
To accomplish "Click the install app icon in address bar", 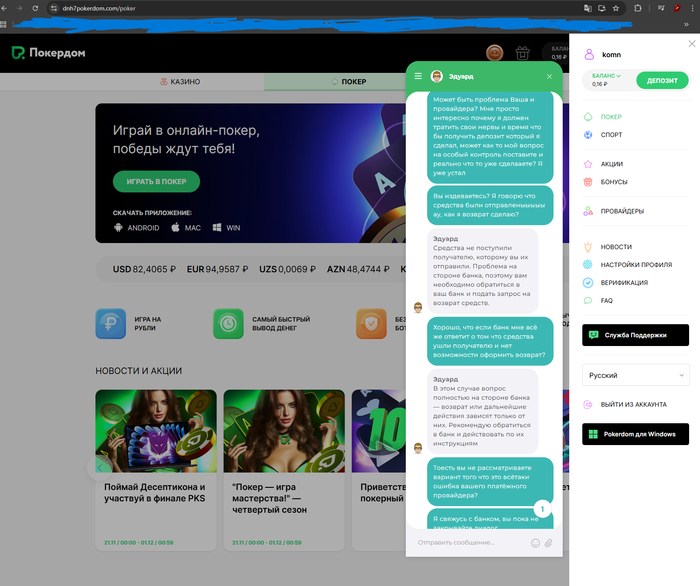I will pos(602,8).
